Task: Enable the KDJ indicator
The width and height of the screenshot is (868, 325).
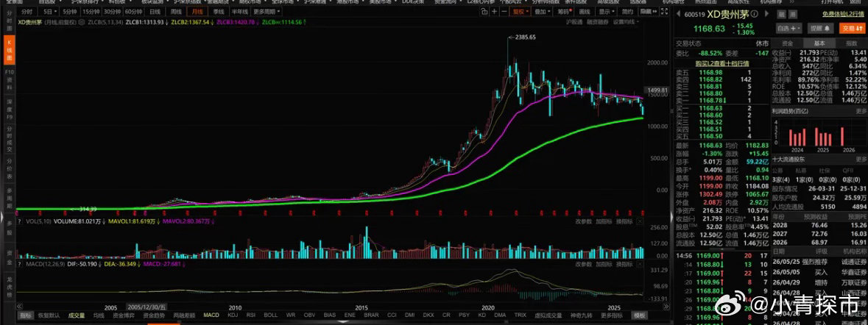Action: (233, 315)
